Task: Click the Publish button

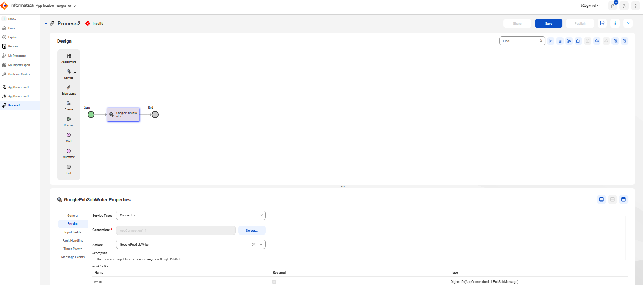Action: coord(580,23)
